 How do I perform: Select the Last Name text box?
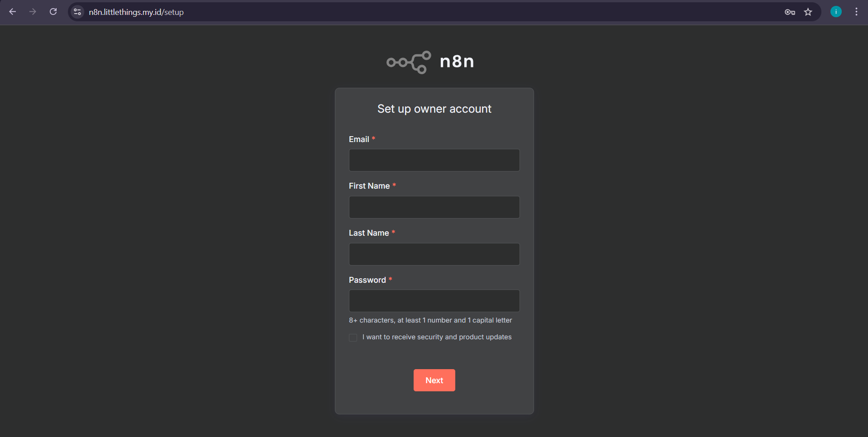pyautogui.click(x=434, y=254)
